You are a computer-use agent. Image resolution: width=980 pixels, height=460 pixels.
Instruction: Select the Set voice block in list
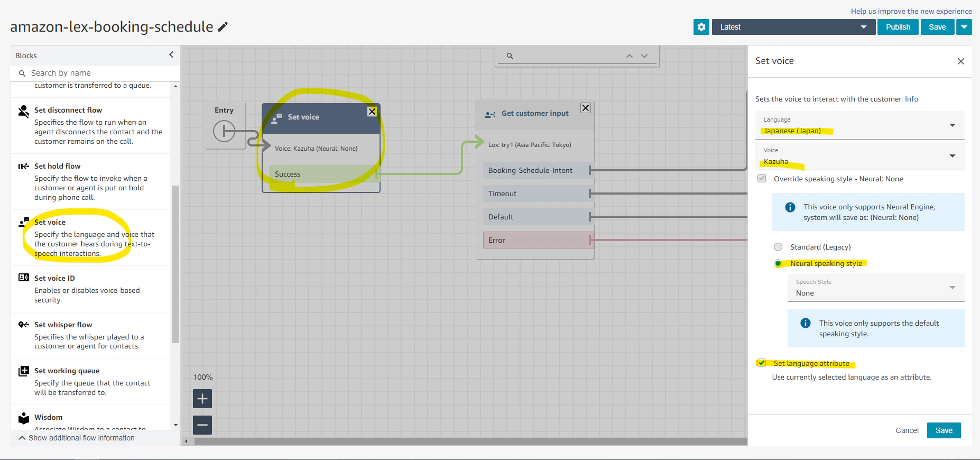pyautogui.click(x=91, y=238)
